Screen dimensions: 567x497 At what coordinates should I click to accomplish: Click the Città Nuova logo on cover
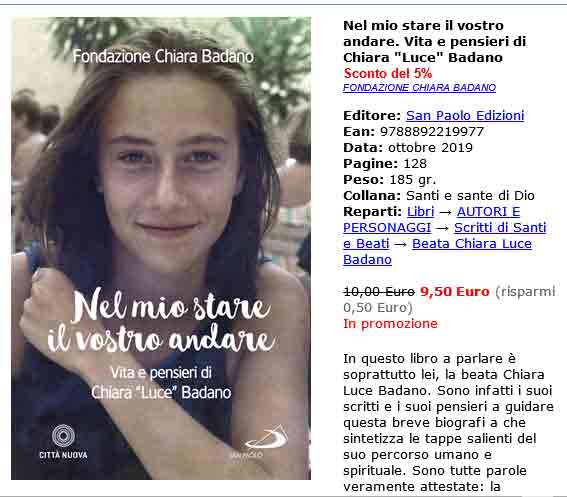[x=63, y=442]
